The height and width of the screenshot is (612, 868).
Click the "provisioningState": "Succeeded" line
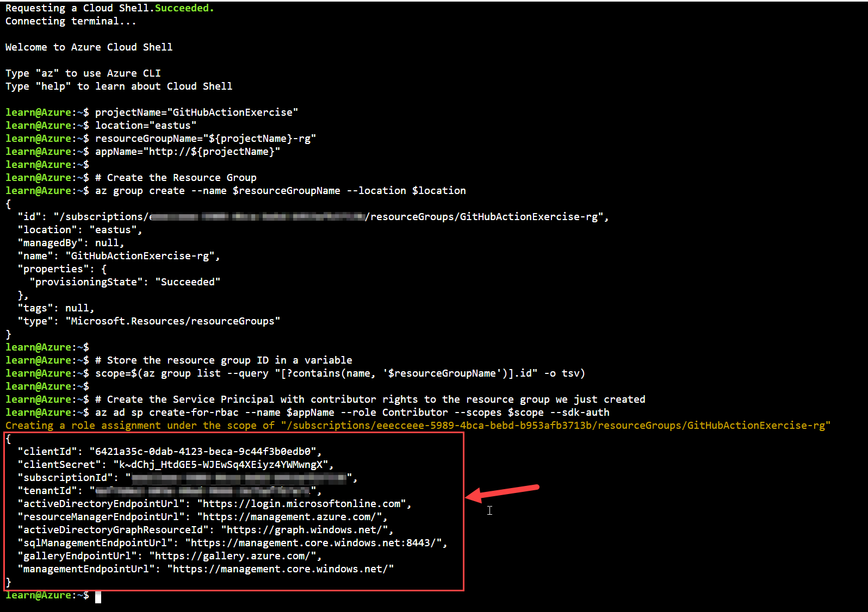coord(125,282)
